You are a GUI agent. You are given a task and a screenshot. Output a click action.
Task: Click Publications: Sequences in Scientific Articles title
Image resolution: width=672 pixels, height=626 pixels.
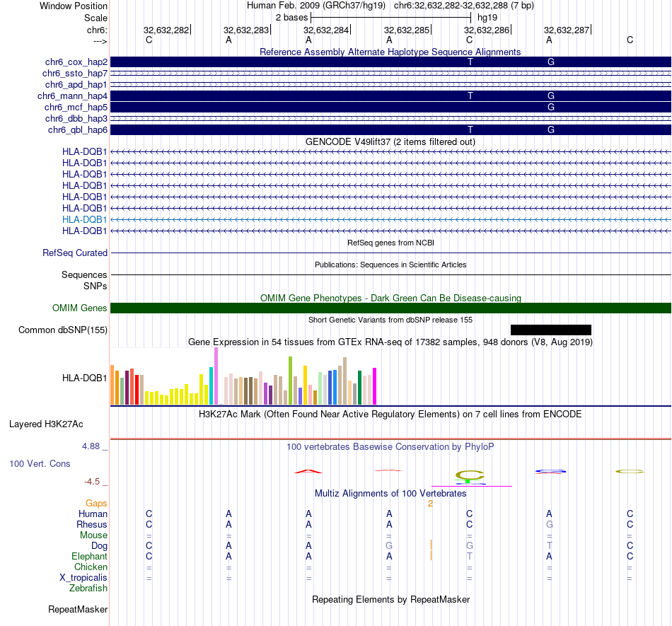(x=390, y=265)
